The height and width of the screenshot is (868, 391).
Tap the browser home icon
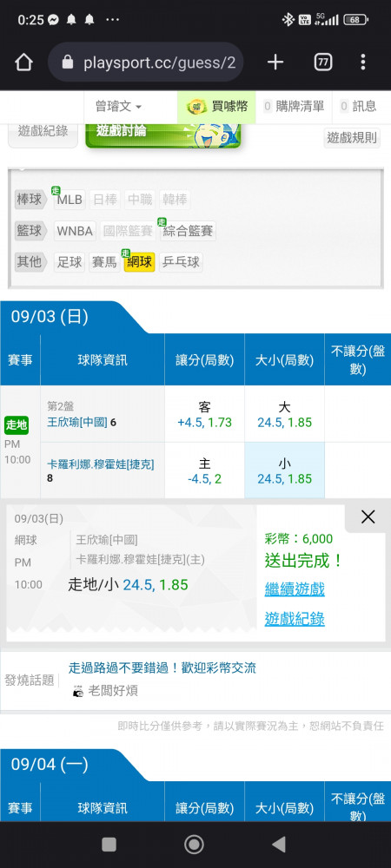click(23, 62)
